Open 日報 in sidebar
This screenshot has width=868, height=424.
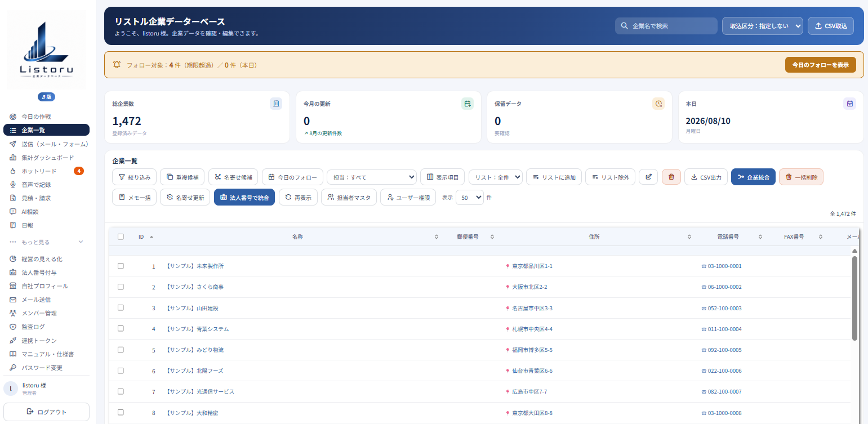[46, 225]
